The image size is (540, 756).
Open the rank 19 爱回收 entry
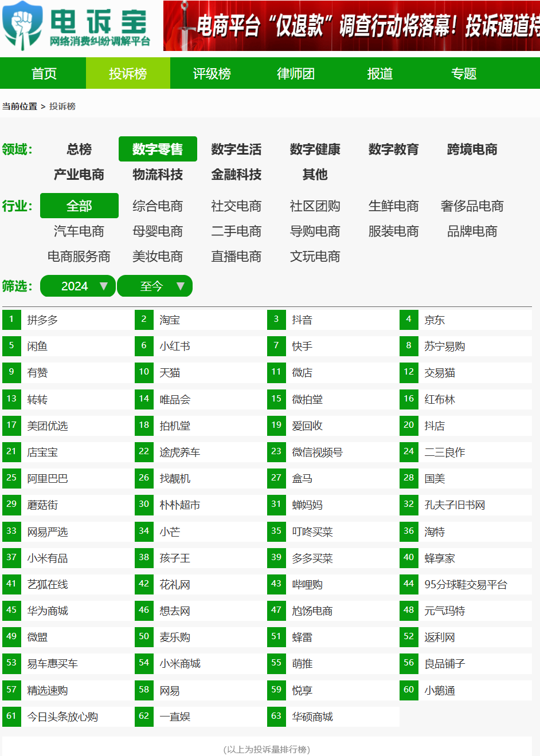333,426
